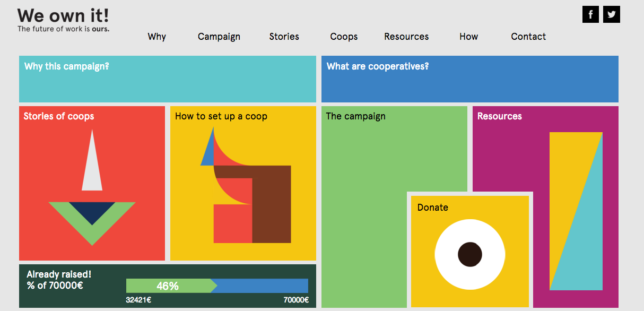The height and width of the screenshot is (311, 644).
Task: Navigate to Resources in the top menu
Action: [406, 37]
